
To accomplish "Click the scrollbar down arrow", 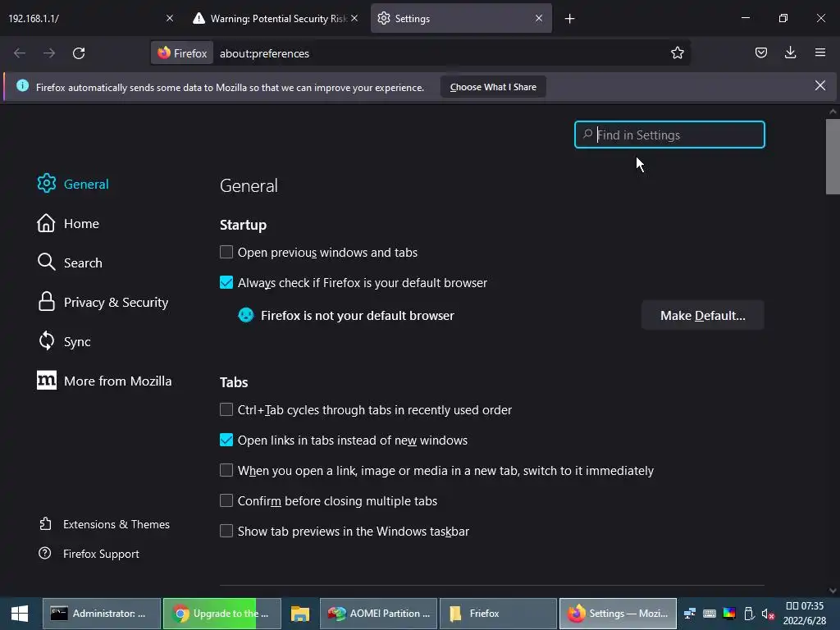I will point(832,591).
